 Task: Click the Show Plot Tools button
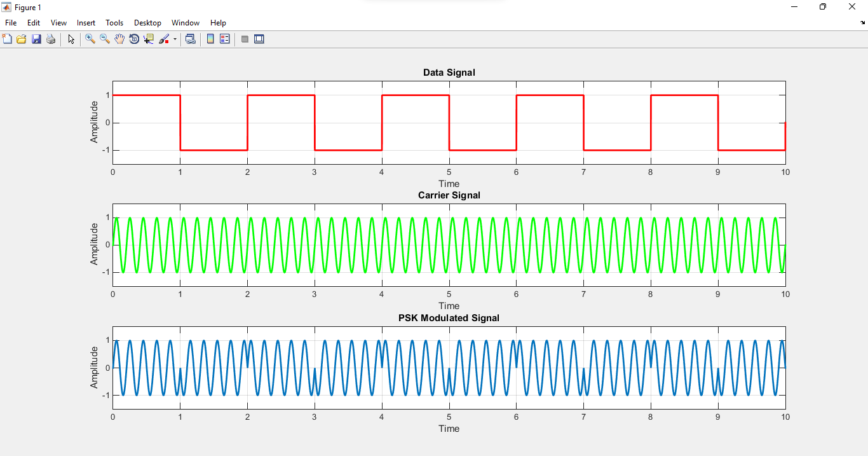pyautogui.click(x=259, y=39)
